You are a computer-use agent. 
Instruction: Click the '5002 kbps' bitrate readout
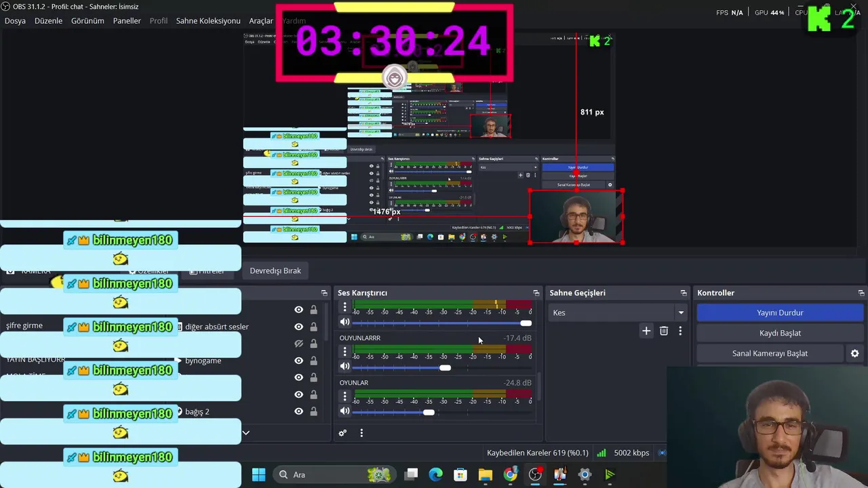631,453
